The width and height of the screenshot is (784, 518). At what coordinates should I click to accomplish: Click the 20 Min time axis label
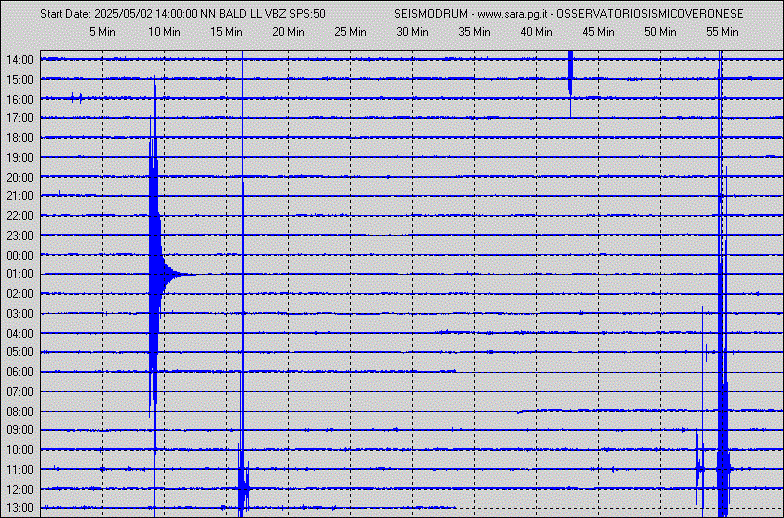[x=288, y=32]
